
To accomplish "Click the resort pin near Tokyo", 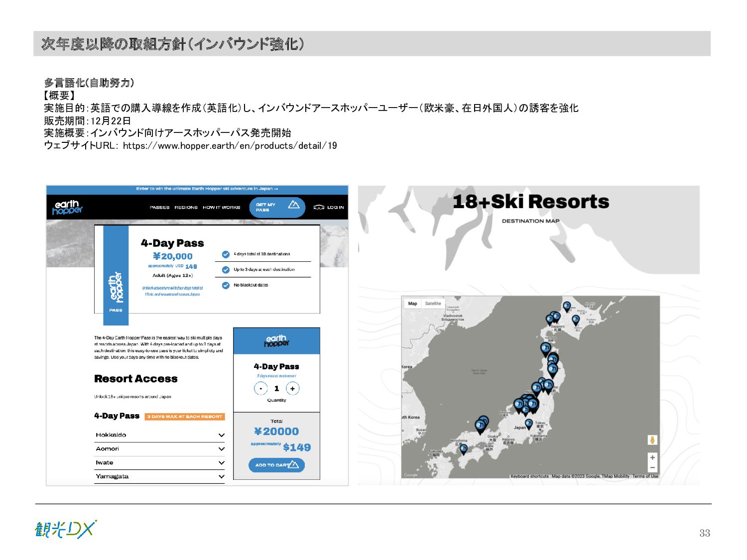I will click(529, 424).
